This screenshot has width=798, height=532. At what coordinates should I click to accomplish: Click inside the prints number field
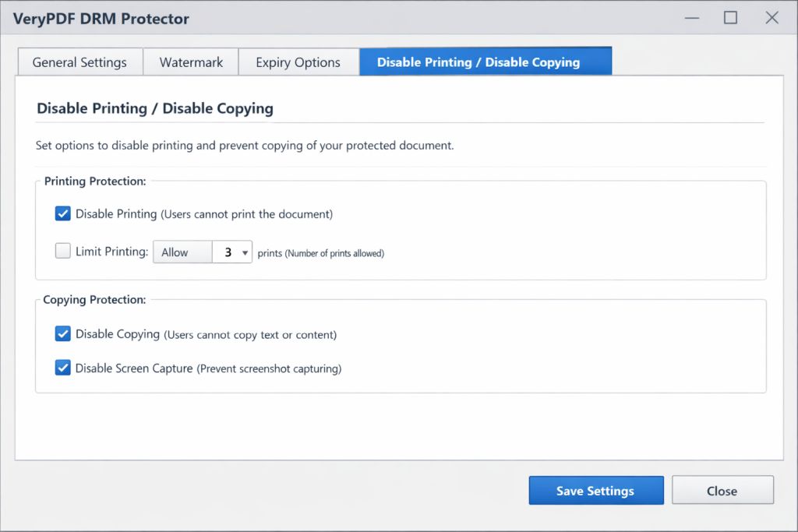(230, 252)
